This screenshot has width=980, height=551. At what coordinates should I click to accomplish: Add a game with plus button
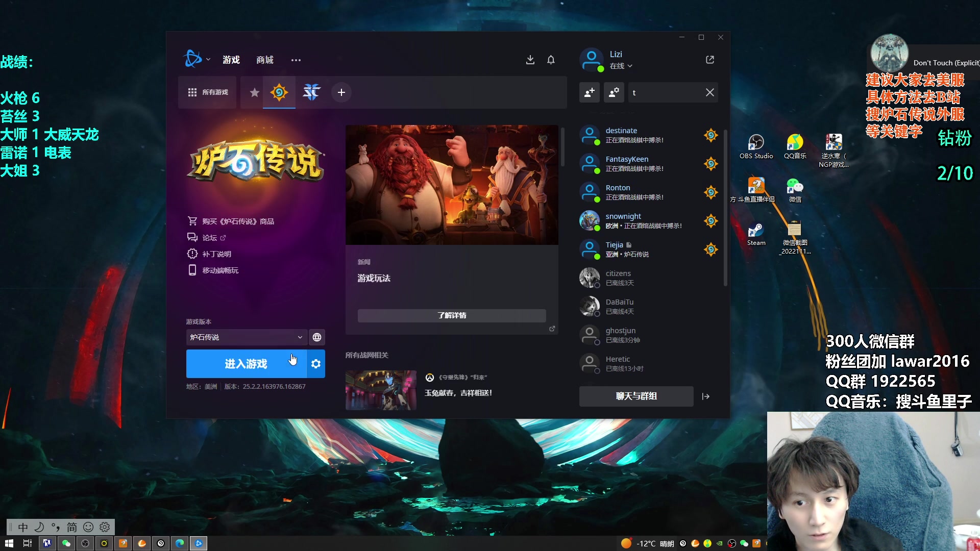(x=341, y=92)
